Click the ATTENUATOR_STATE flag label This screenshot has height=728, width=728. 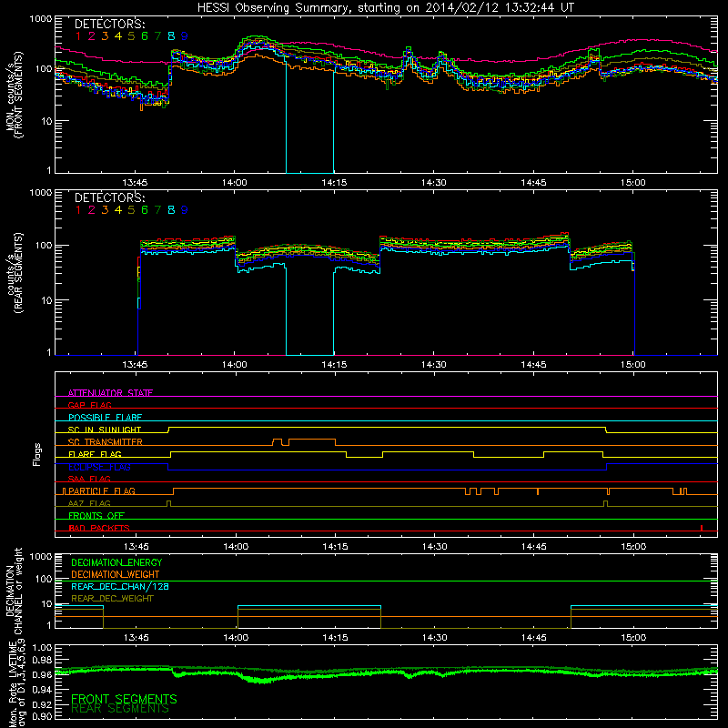(x=110, y=393)
